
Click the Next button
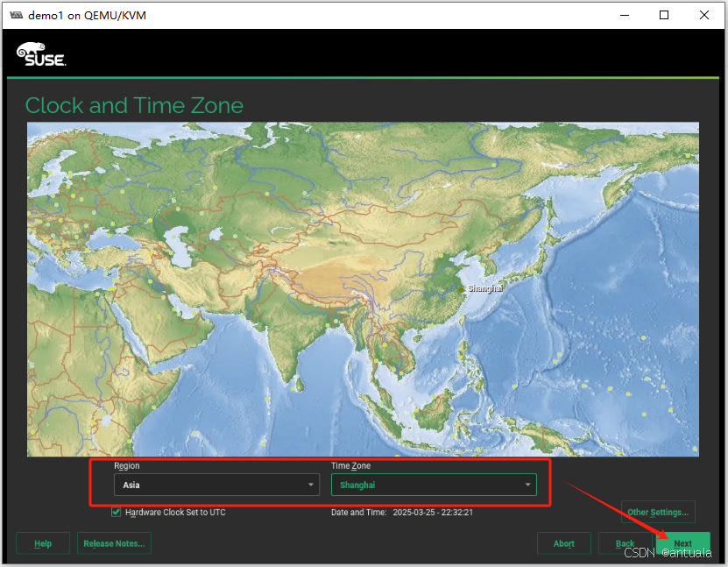683,542
